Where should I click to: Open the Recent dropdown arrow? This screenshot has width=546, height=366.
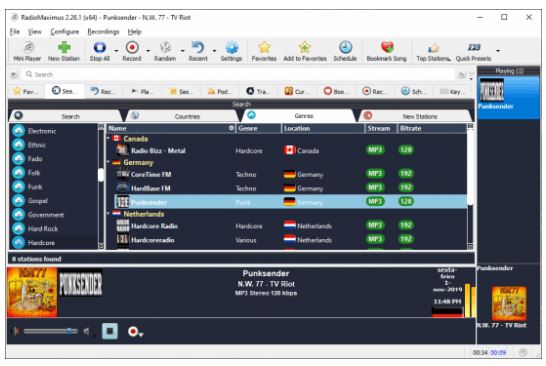pyautogui.click(x=214, y=51)
